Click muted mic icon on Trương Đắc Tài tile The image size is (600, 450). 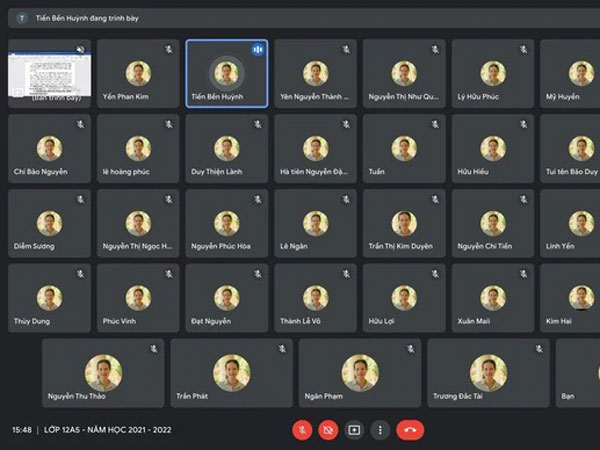pos(539,349)
